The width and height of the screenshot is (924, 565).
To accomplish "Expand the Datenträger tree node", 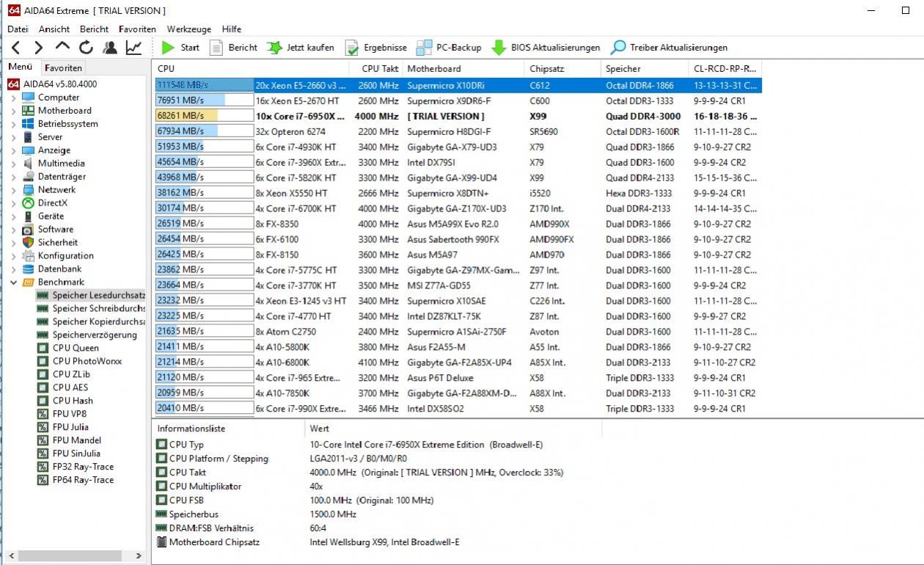I will click(x=14, y=177).
